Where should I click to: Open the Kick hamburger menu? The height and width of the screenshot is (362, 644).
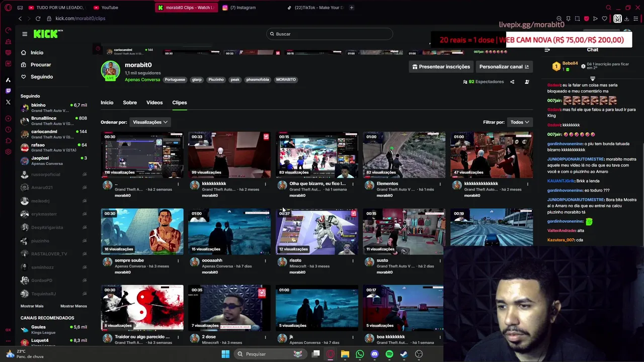[25, 34]
